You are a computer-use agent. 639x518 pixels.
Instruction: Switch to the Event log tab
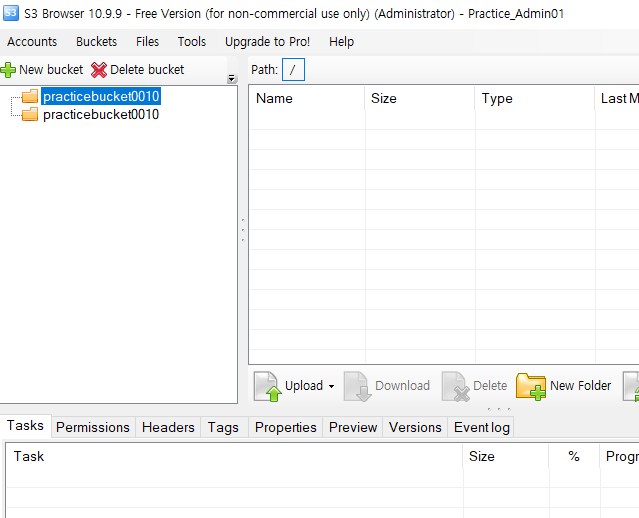click(x=482, y=427)
